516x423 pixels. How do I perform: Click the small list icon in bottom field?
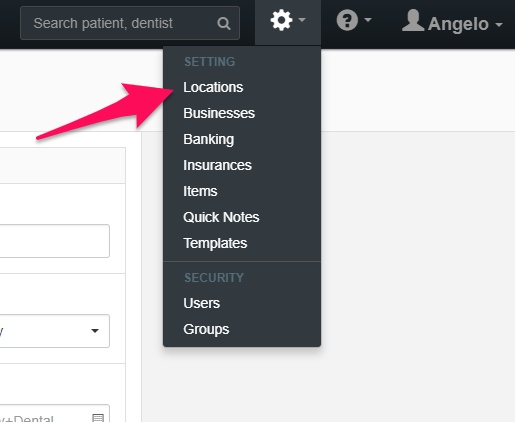click(98, 418)
